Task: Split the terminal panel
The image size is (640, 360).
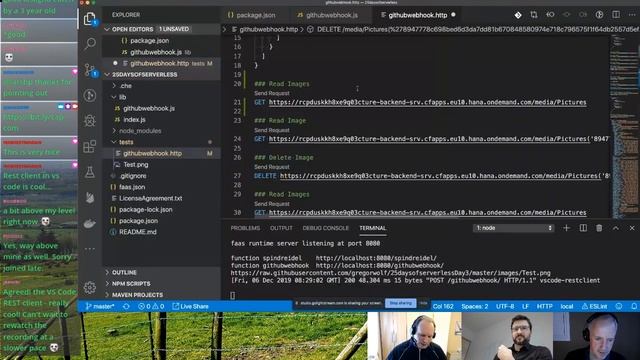Action: 583,228
